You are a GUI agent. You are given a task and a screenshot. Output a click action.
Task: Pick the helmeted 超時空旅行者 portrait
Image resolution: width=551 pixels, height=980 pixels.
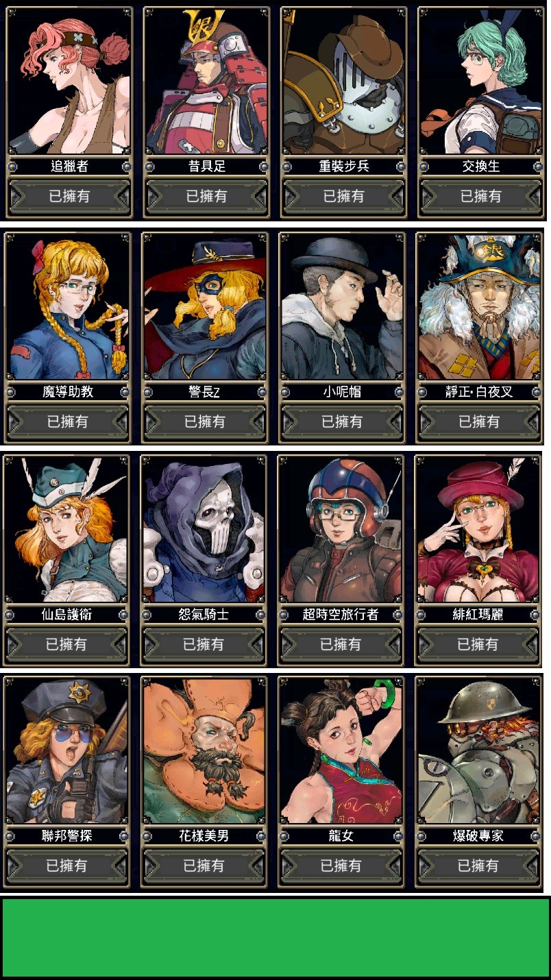pyautogui.click(x=340, y=530)
